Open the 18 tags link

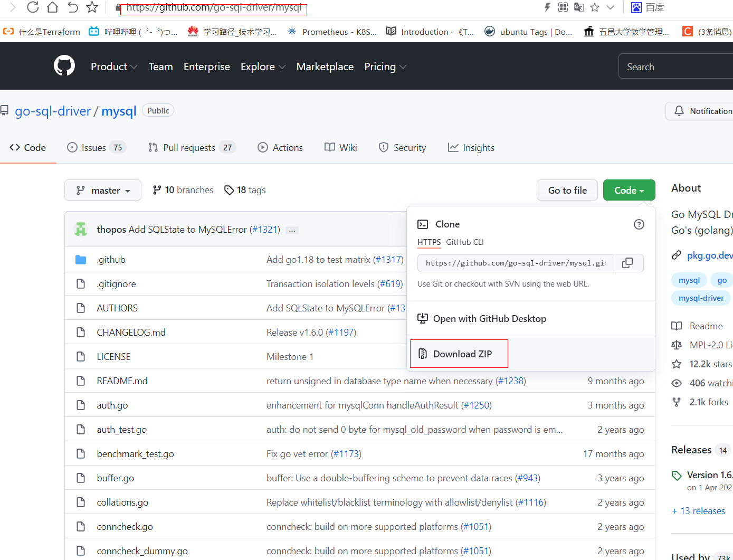[x=245, y=190]
